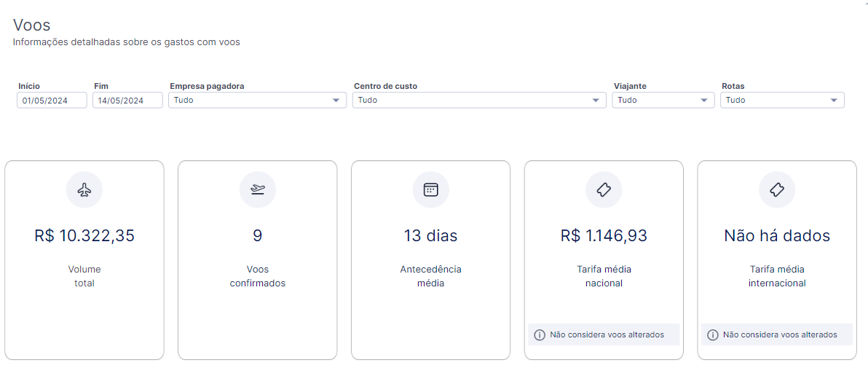Click the ticket icon for Tarifa média internacional
The width and height of the screenshot is (868, 368).
coord(777,190)
